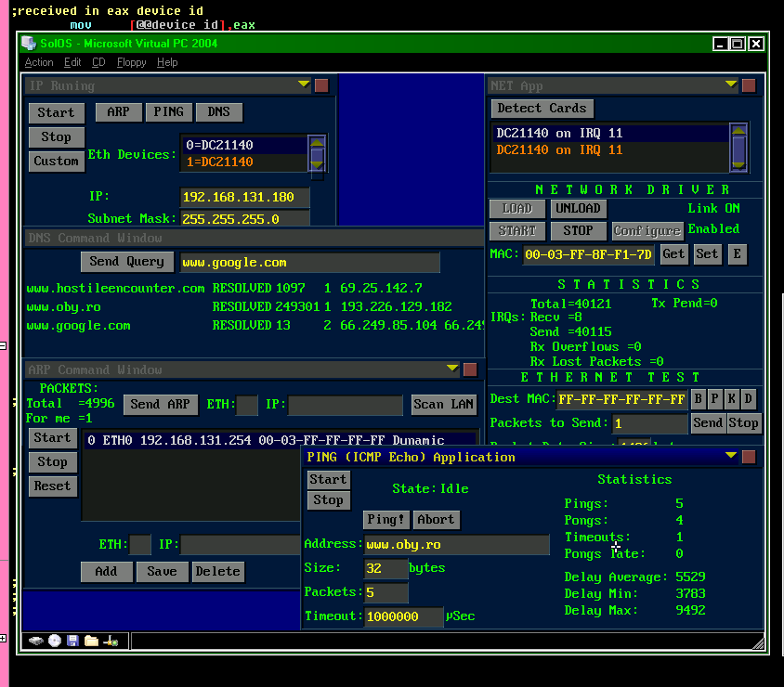The height and width of the screenshot is (687, 784).
Task: Select 0=DC21140 ethernet device
Action: pyautogui.click(x=244, y=145)
